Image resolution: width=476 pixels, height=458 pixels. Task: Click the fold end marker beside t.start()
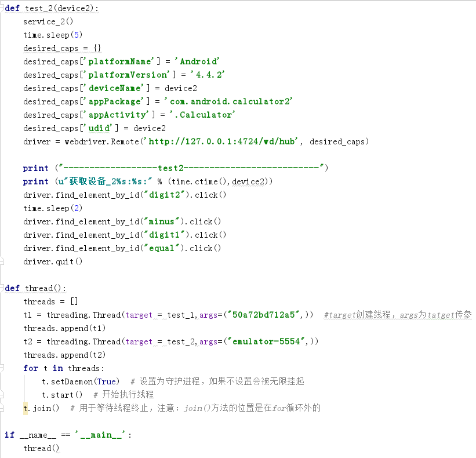coord(2,395)
